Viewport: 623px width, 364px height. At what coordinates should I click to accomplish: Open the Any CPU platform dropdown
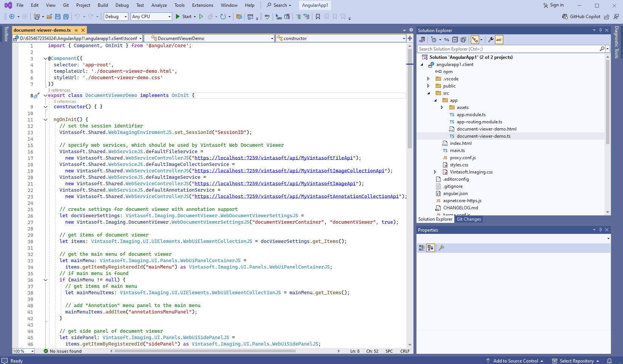point(151,17)
